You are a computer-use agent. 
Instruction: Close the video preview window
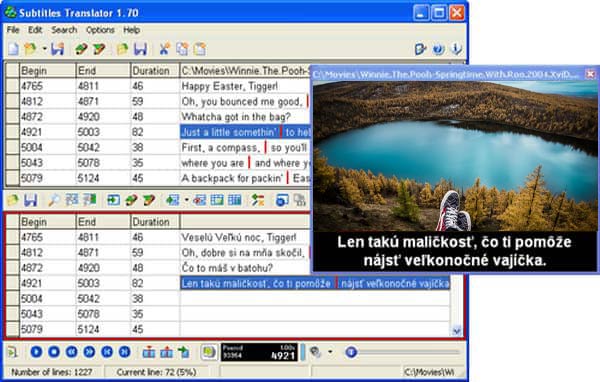tap(590, 74)
